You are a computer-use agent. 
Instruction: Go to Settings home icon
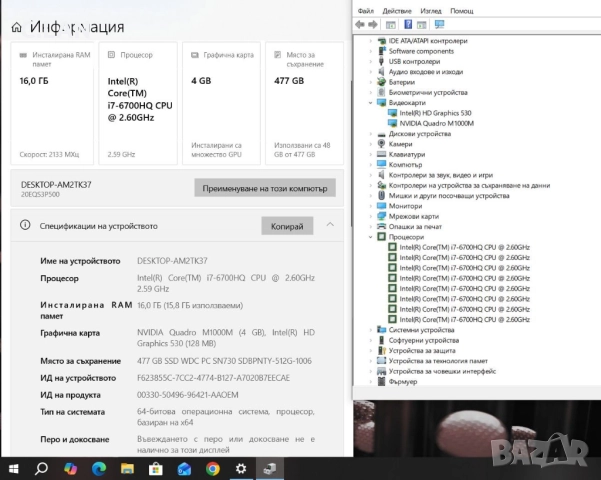[16, 27]
